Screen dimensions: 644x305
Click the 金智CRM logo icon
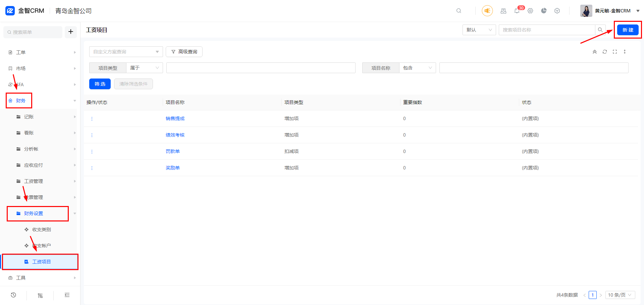point(10,11)
